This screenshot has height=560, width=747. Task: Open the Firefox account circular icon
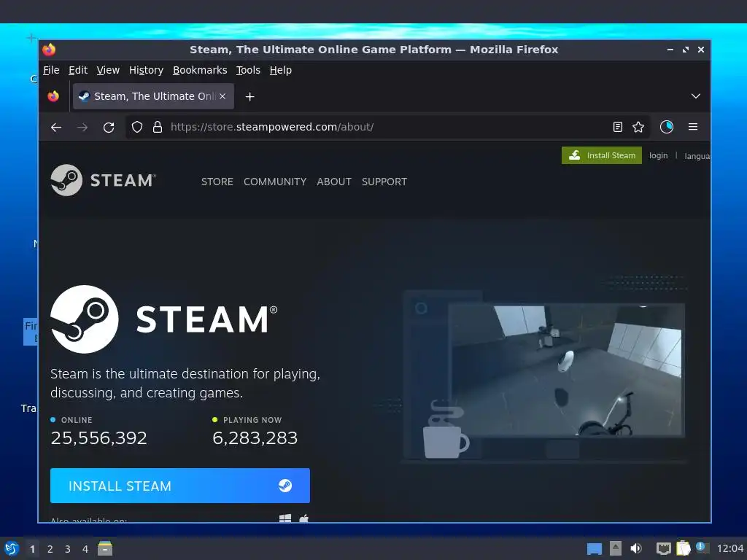667,127
